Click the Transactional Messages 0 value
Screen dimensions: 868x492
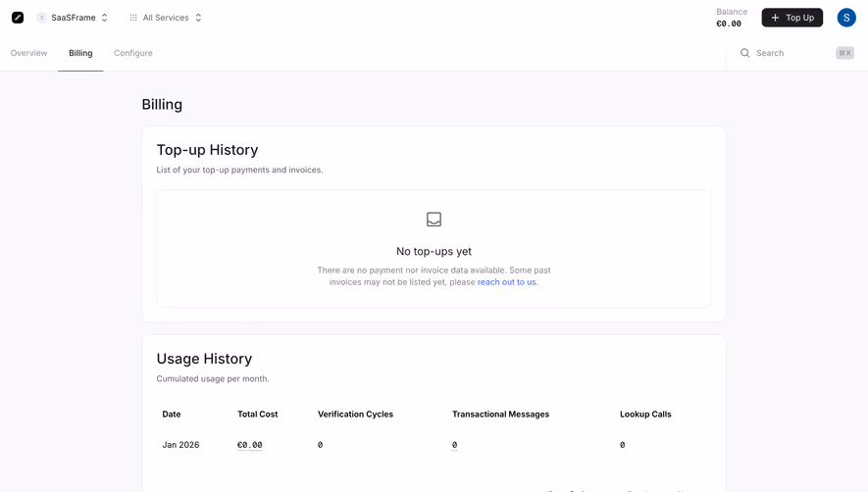454,445
